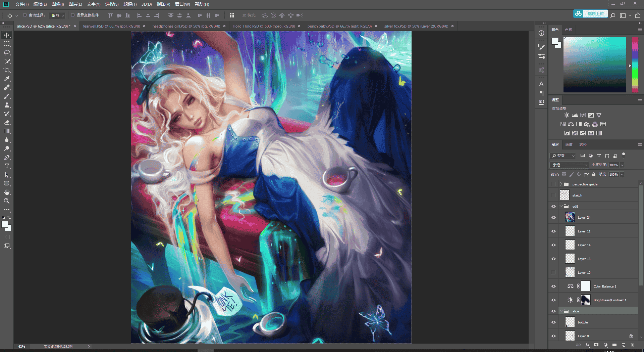Add a Brightness/Contrast adjustment from Adjustments panel
Image resolution: width=644 pixels, height=352 pixels.
pyautogui.click(x=567, y=115)
